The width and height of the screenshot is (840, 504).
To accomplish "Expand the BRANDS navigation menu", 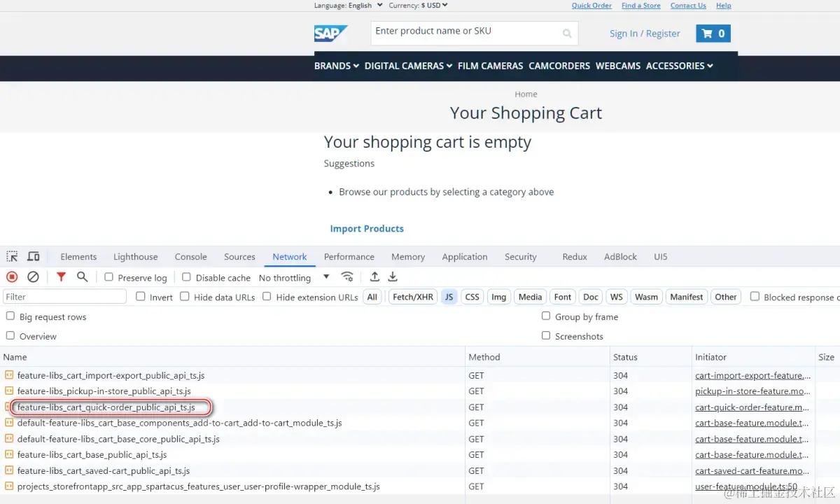I will pyautogui.click(x=337, y=66).
